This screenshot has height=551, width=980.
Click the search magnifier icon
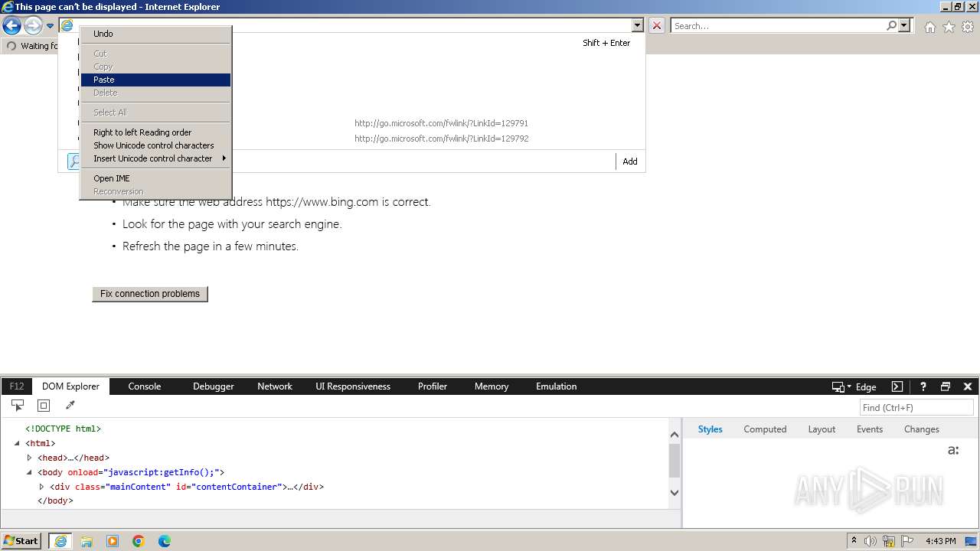pos(891,26)
